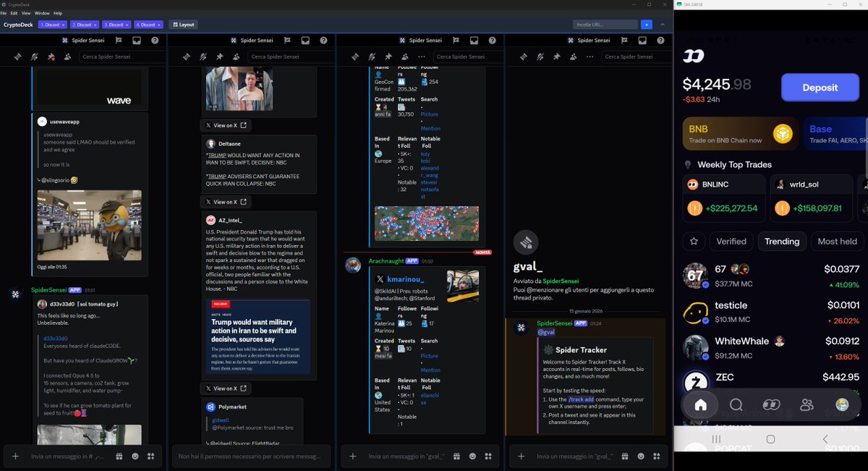Open the Window menu
The width and height of the screenshot is (868, 471).
[x=43, y=13]
